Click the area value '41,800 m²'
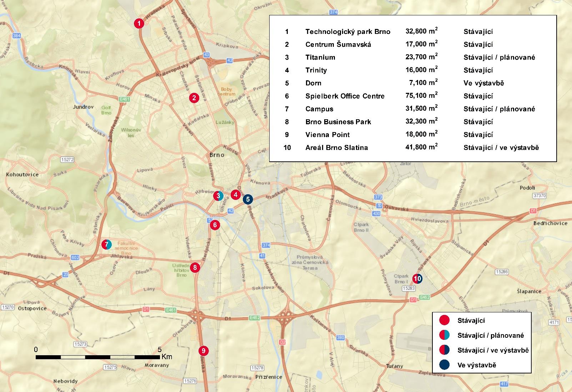Screen dimensions: 572x392 pos(422,147)
